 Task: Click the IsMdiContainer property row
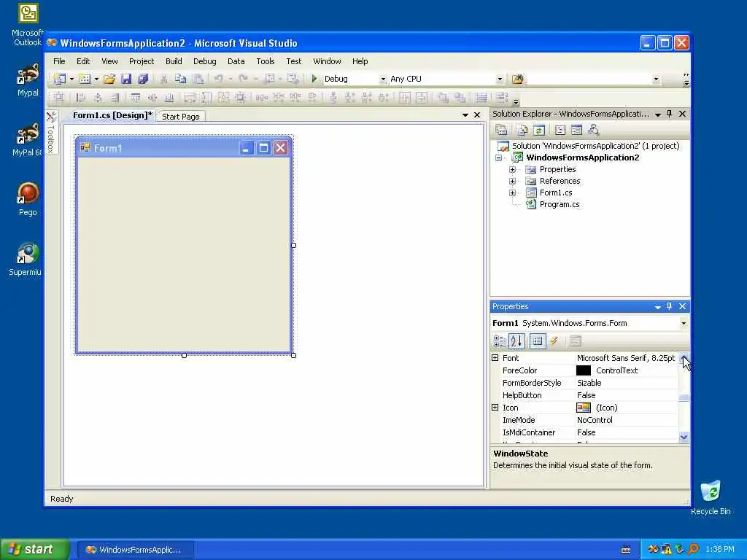click(584, 432)
